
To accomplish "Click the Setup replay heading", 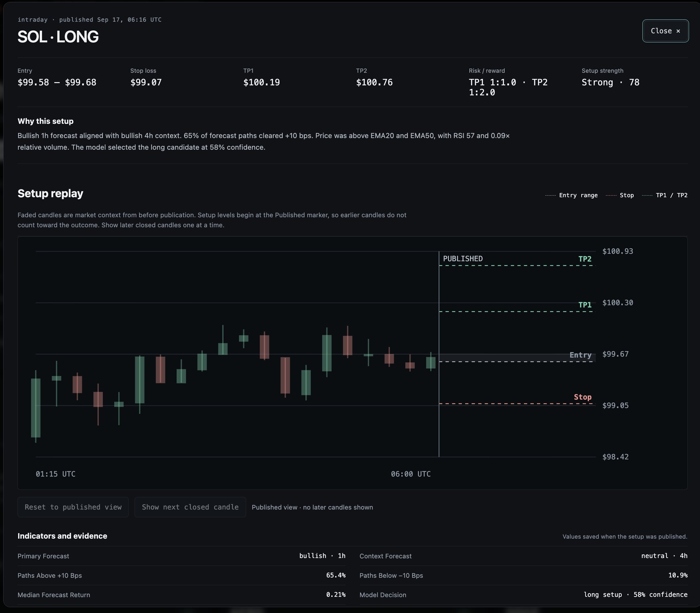I will pyautogui.click(x=50, y=193).
